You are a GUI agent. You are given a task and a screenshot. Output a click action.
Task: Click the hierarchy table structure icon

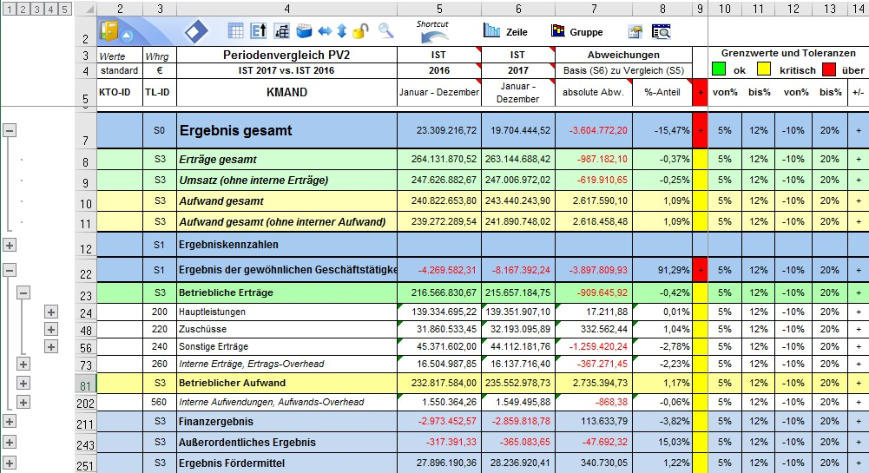click(282, 31)
